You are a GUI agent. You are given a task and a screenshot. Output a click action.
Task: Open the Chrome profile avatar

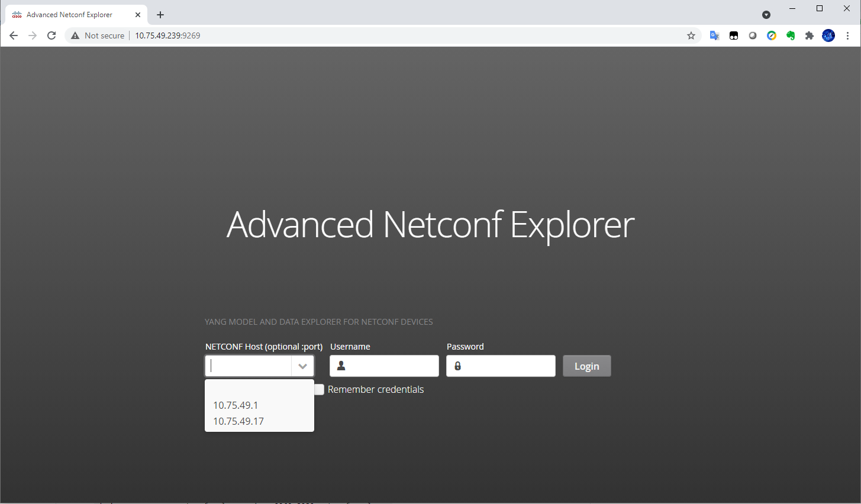pos(828,35)
